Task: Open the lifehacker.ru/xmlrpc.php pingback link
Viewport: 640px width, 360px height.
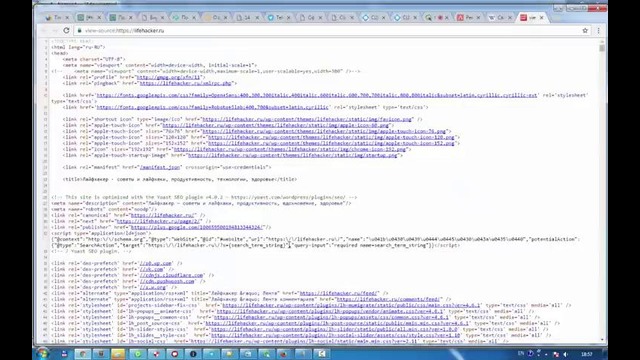Action: [x=186, y=83]
